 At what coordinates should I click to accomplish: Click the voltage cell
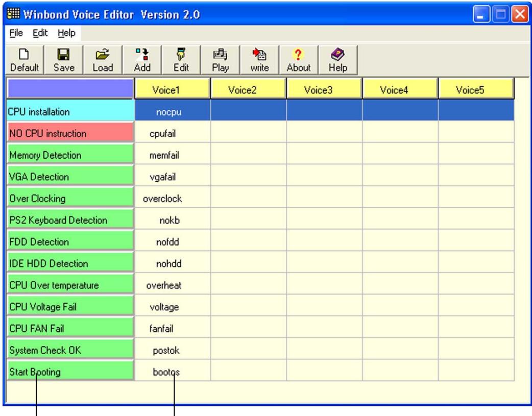(173, 306)
